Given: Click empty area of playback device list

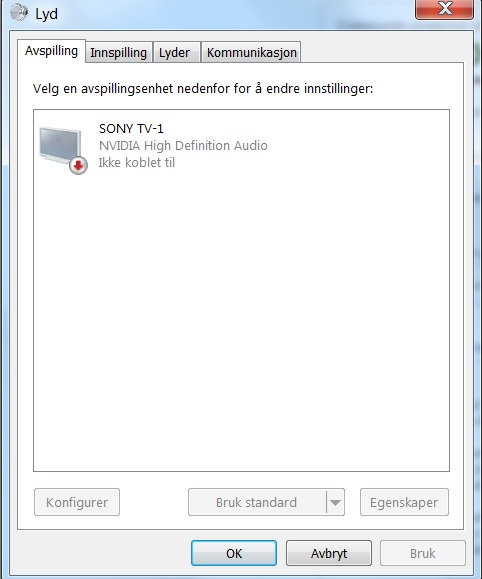Looking at the screenshot, I should 241,321.
